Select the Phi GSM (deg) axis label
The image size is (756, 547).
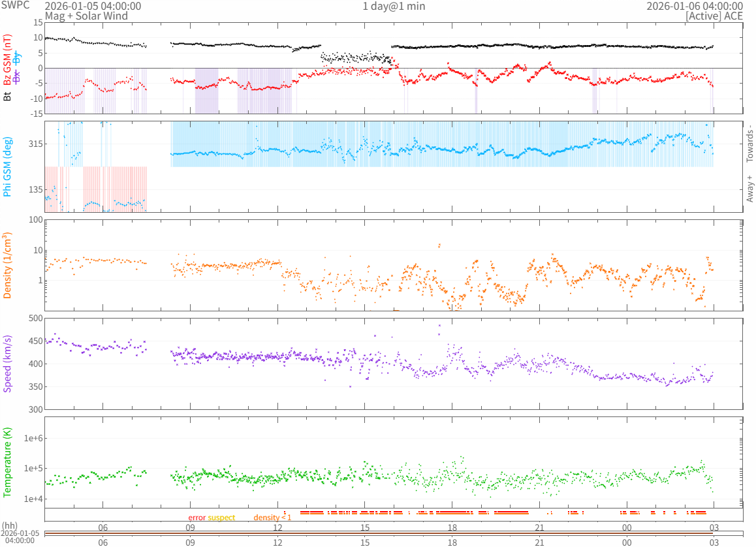tap(8, 166)
